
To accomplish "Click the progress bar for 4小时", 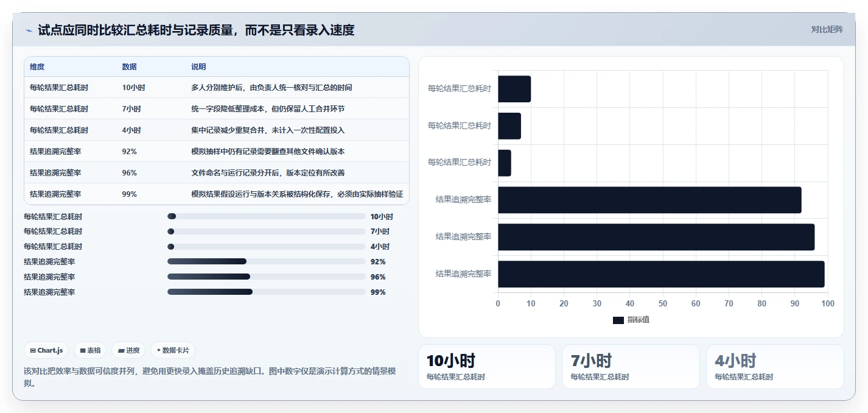I will 267,246.
